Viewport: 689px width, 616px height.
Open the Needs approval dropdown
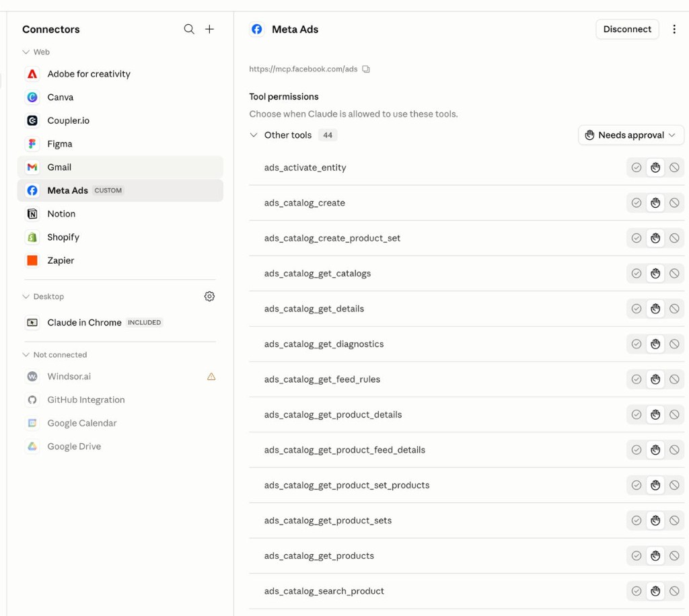tap(630, 135)
